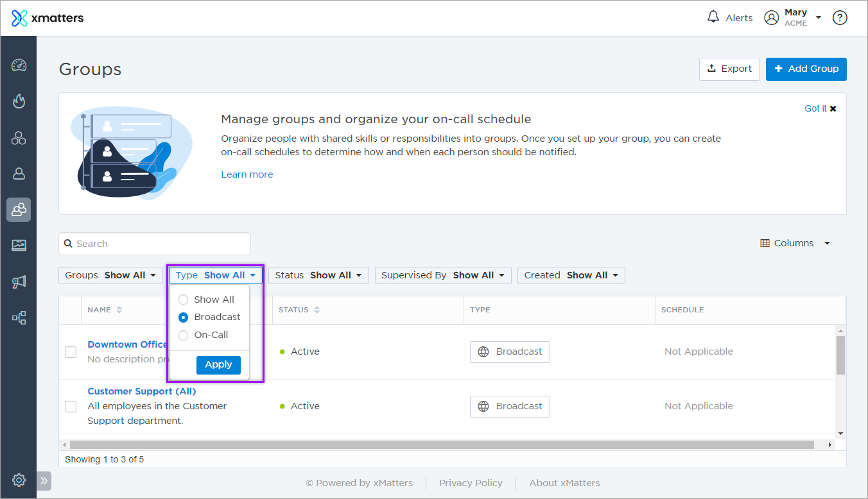This screenshot has width=868, height=499.
Task: Click the Alerts label in header
Action: click(x=739, y=18)
